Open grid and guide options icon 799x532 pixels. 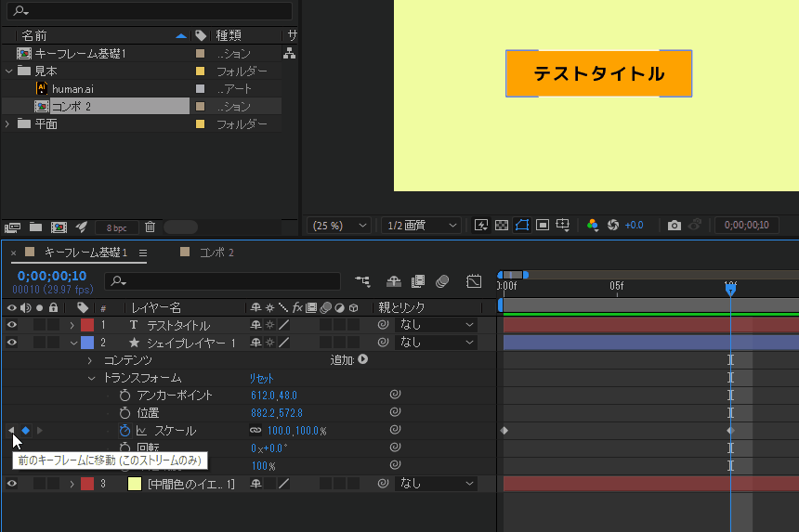[x=563, y=225]
